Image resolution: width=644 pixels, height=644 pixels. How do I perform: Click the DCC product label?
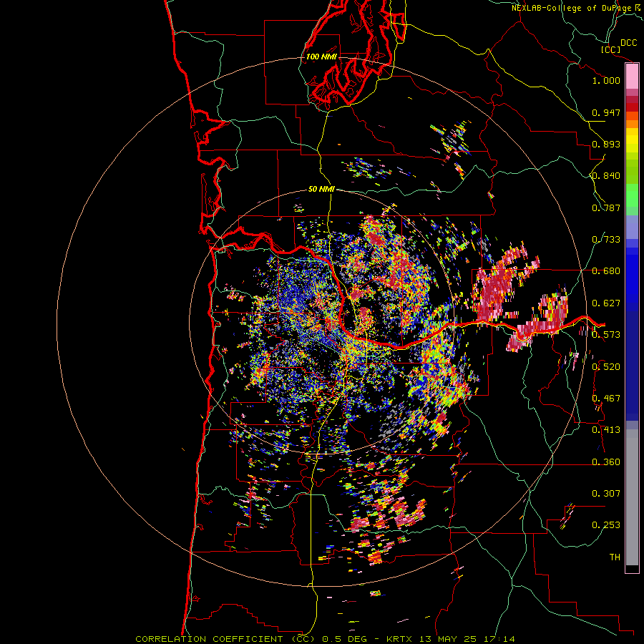628,43
